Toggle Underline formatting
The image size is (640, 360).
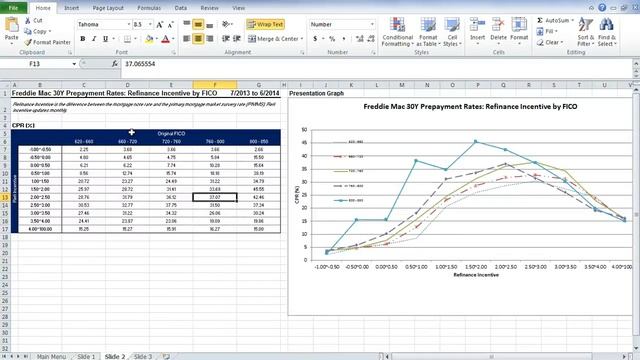point(105,39)
